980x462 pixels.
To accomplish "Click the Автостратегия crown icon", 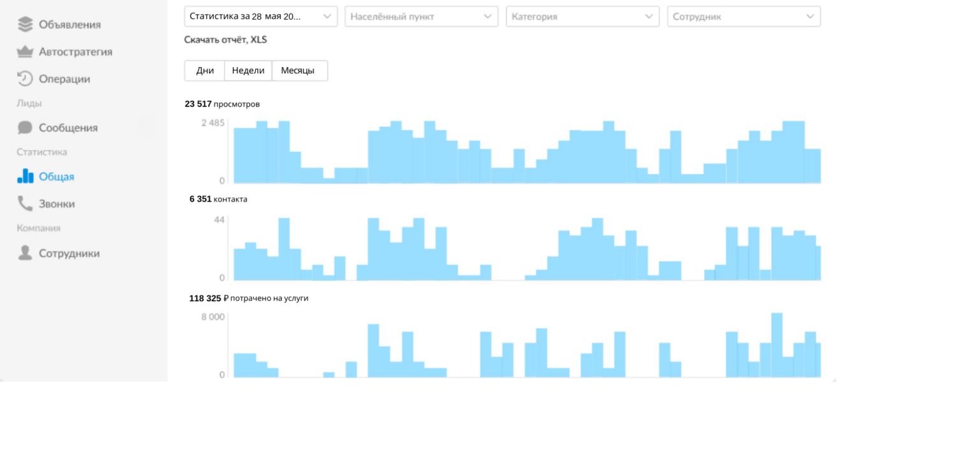I will [x=25, y=52].
